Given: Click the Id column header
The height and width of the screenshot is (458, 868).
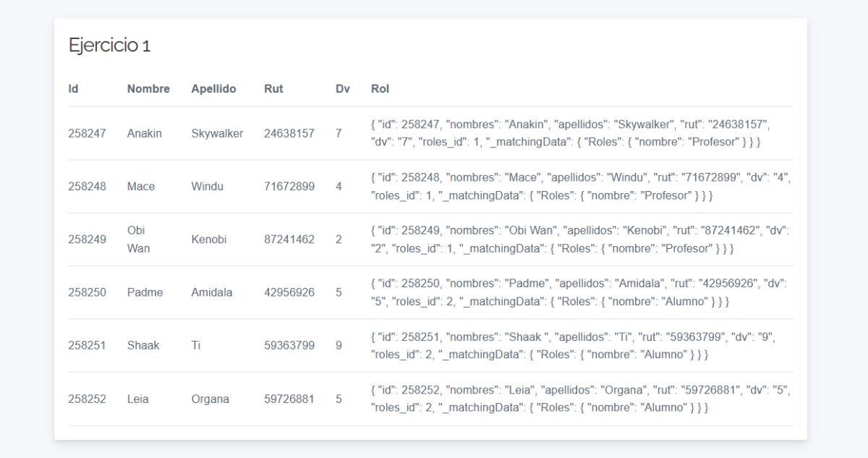Looking at the screenshot, I should point(73,89).
